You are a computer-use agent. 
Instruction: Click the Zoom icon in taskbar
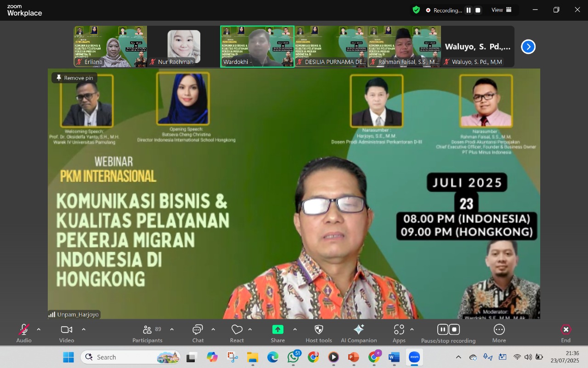tap(414, 357)
